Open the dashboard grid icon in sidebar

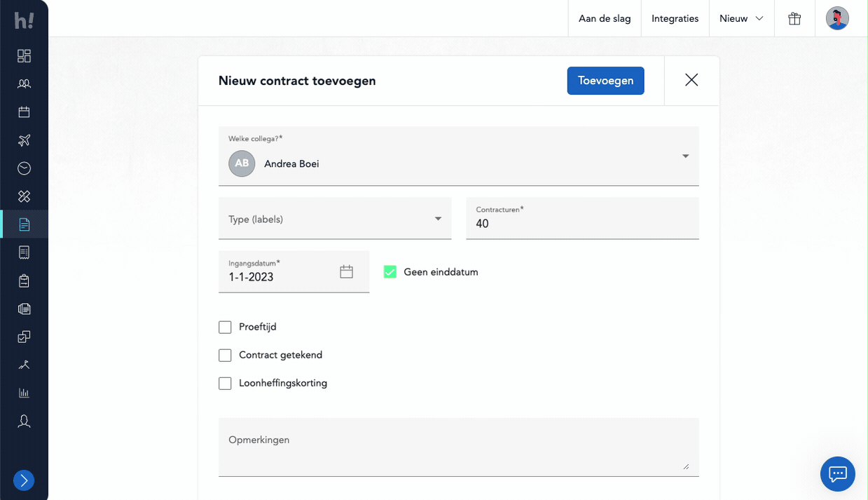24,56
